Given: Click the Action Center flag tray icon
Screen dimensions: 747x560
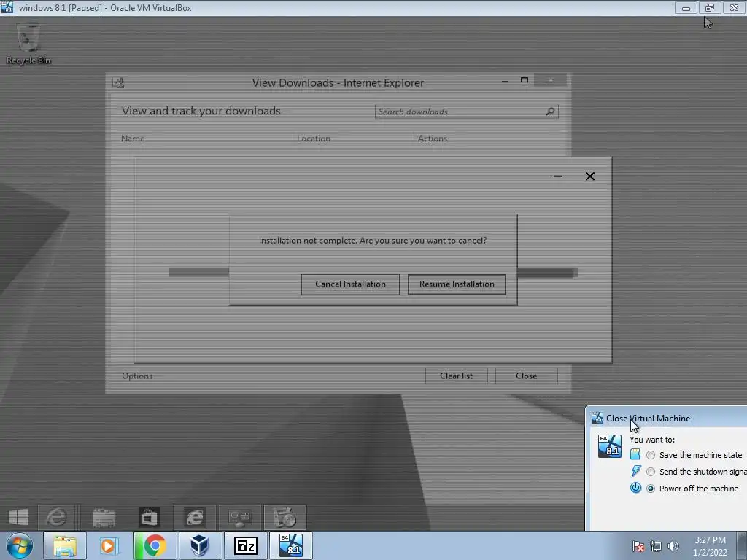Looking at the screenshot, I should point(638,546).
